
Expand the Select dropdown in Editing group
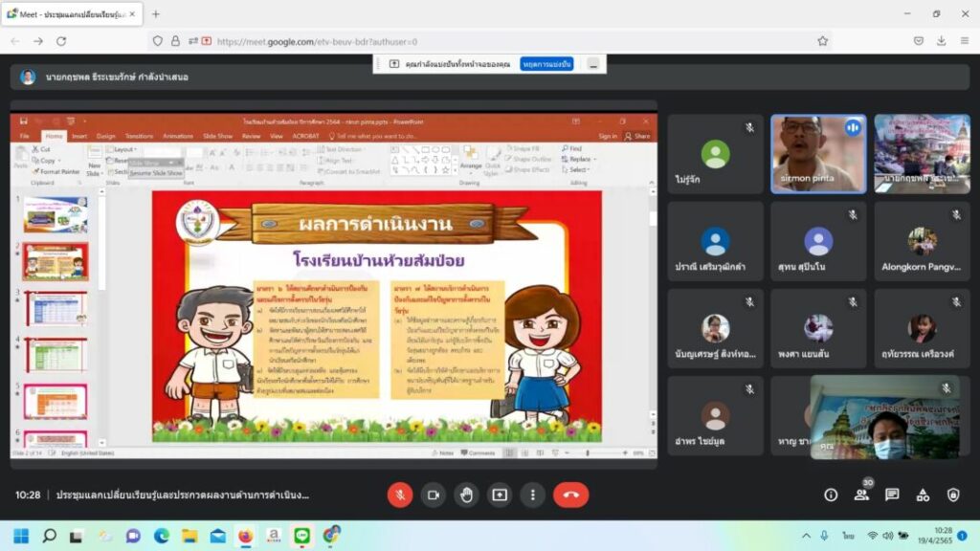point(589,170)
